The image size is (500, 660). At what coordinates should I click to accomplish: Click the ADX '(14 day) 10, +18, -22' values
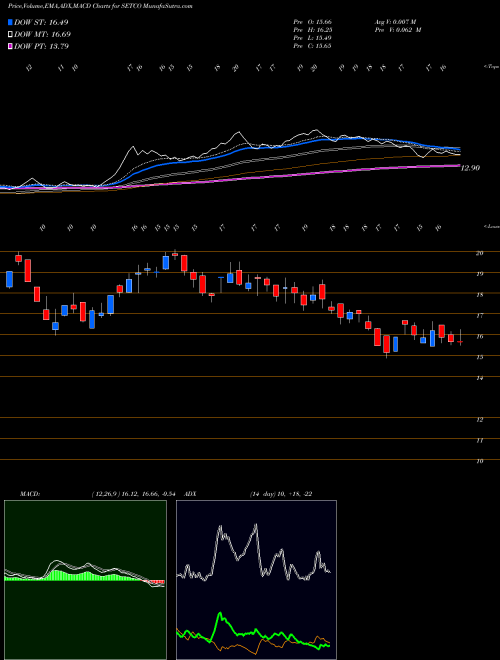[x=281, y=494]
